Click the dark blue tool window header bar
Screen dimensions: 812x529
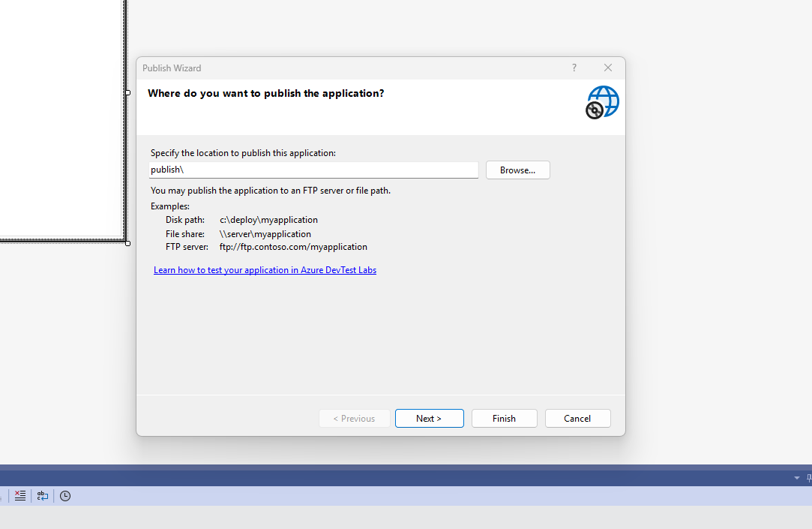375,478
